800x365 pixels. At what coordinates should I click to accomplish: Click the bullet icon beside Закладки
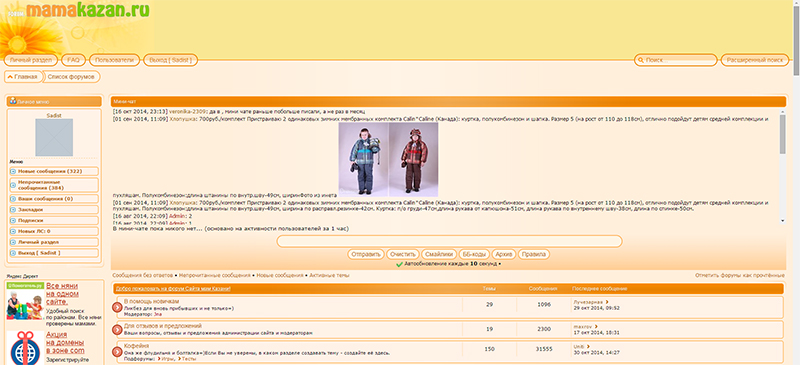[x=13, y=210]
